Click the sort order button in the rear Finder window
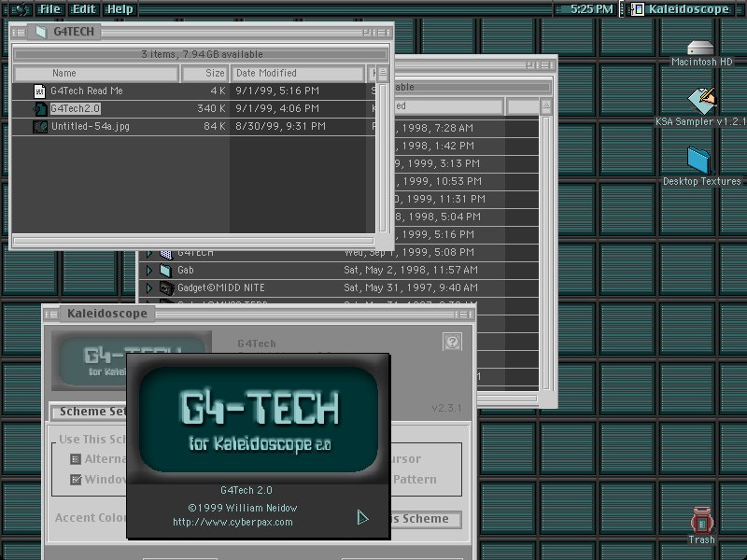The image size is (747, 560). (546, 106)
